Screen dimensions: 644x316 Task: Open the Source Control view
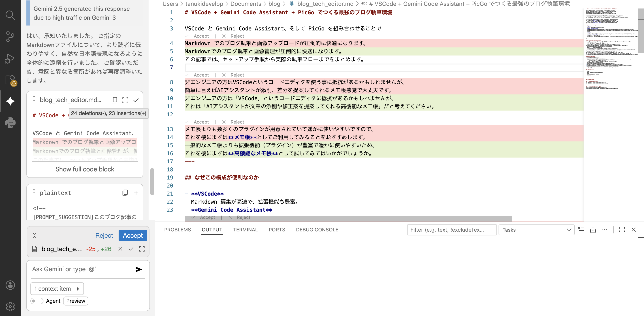[10, 37]
